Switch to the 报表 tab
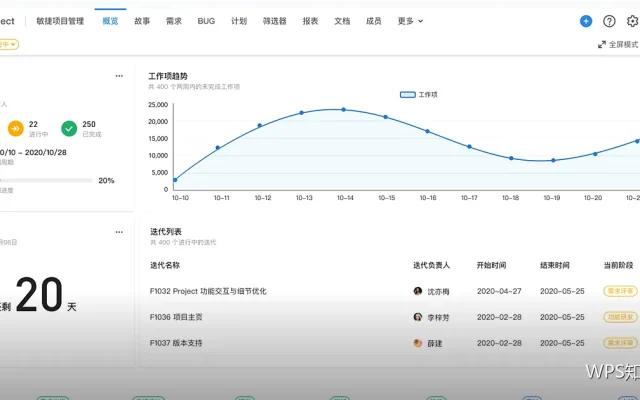The width and height of the screenshot is (640, 400). pyautogui.click(x=310, y=21)
